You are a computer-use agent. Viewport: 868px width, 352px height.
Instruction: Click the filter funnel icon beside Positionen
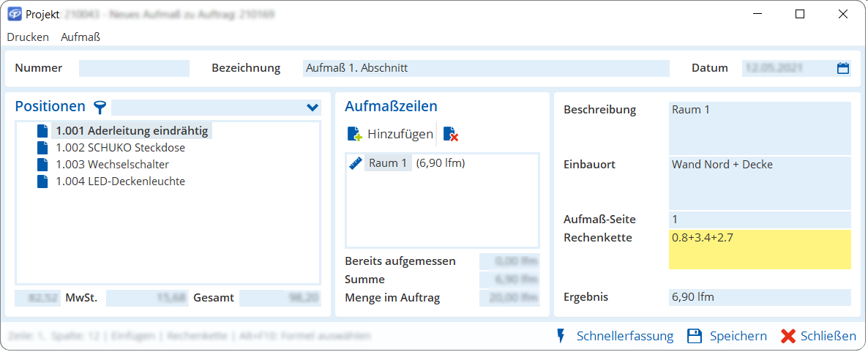coord(100,108)
